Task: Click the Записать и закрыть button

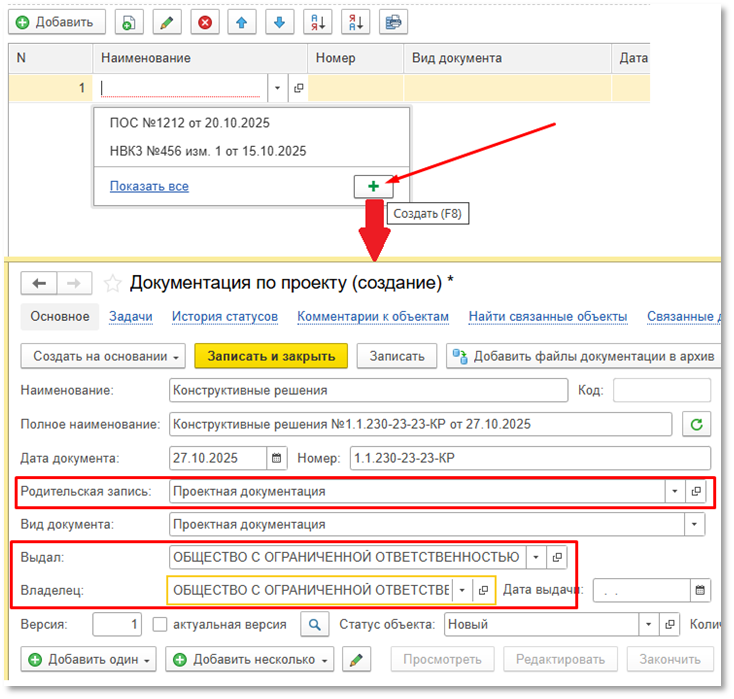Action: (x=271, y=355)
